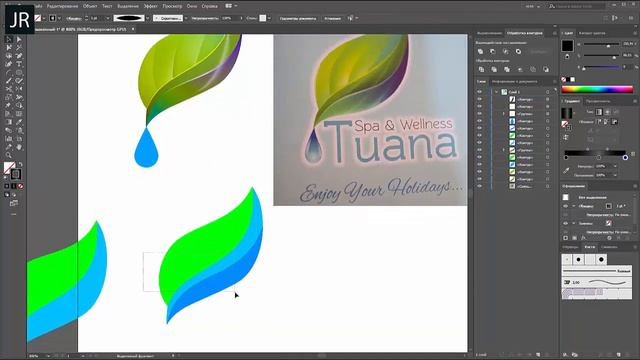The height and width of the screenshot is (360, 640).
Task: Click Outline pathfinder icon
Action: [x=533, y=70]
